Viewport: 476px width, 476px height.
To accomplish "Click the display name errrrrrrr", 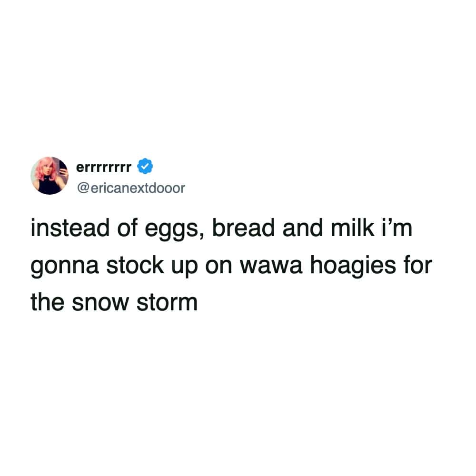I will tap(104, 167).
